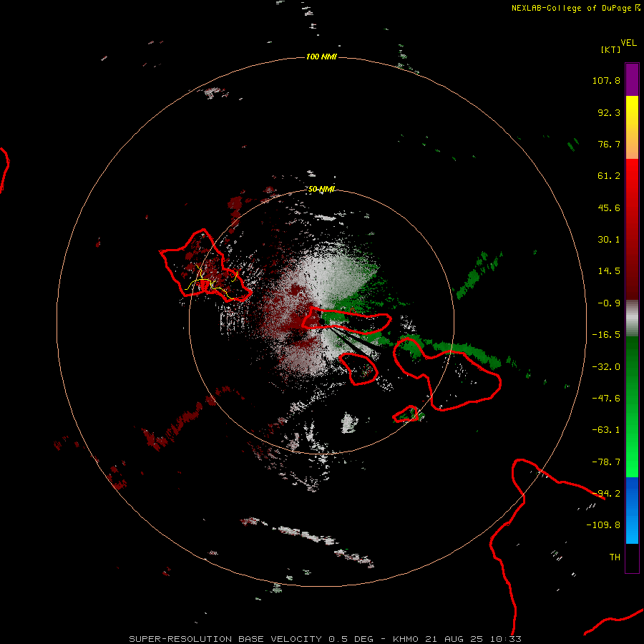Click the -63.1 legend value

click(x=606, y=430)
